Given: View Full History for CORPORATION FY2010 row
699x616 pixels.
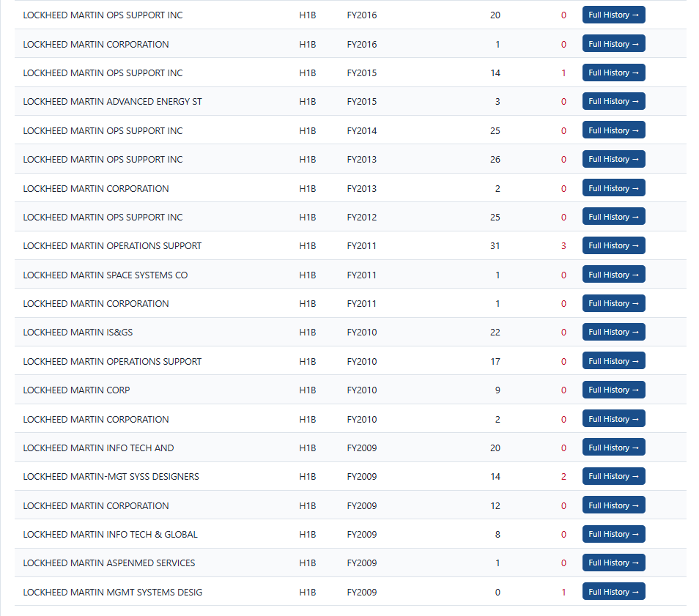Looking at the screenshot, I should click(x=613, y=419).
